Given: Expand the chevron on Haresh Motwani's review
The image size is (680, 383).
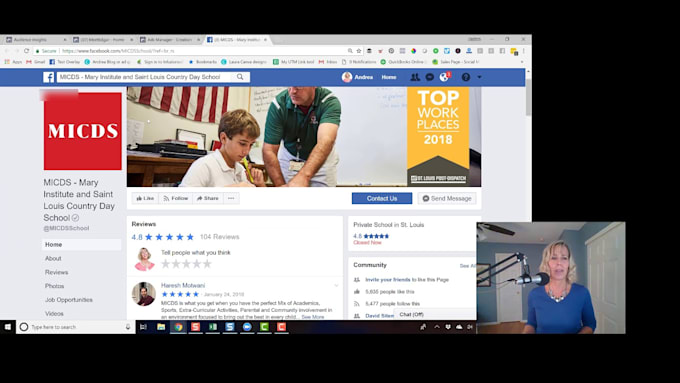Looking at the screenshot, I should 336,285.
